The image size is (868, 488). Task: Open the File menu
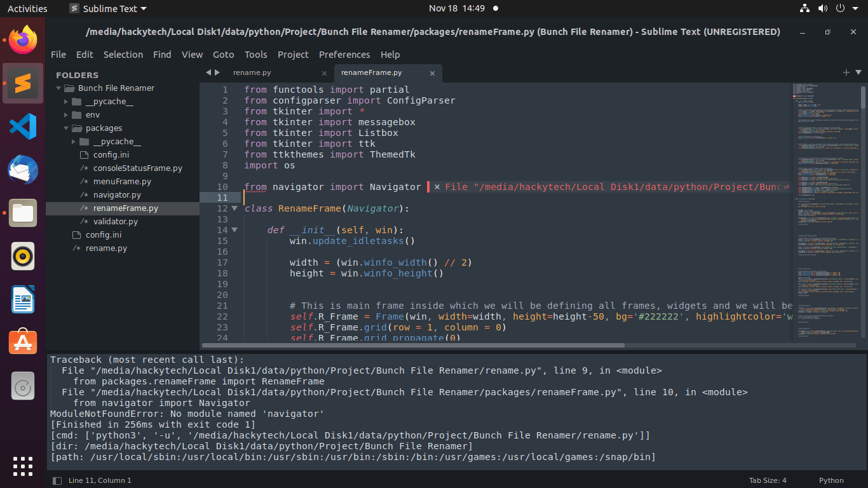point(58,55)
